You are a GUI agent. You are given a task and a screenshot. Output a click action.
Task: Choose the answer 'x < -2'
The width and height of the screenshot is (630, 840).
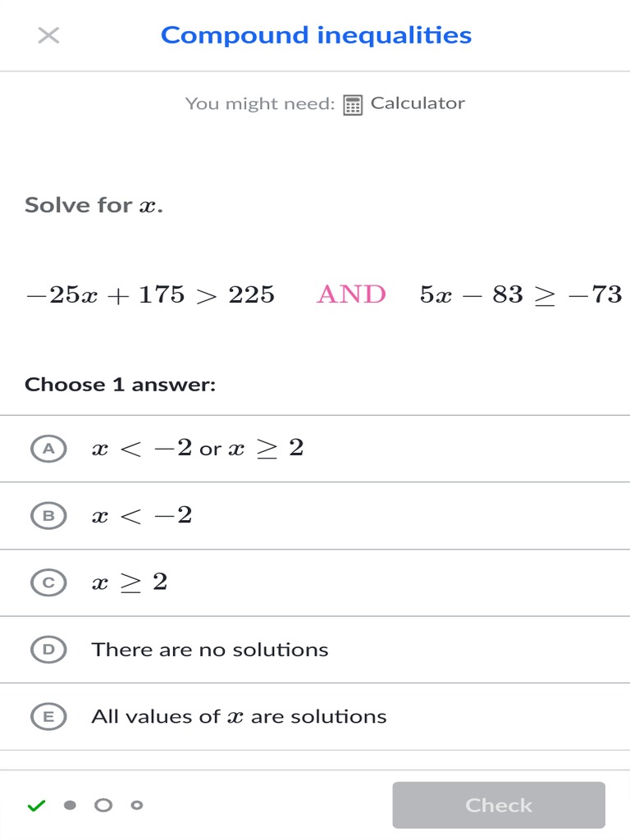tap(142, 516)
